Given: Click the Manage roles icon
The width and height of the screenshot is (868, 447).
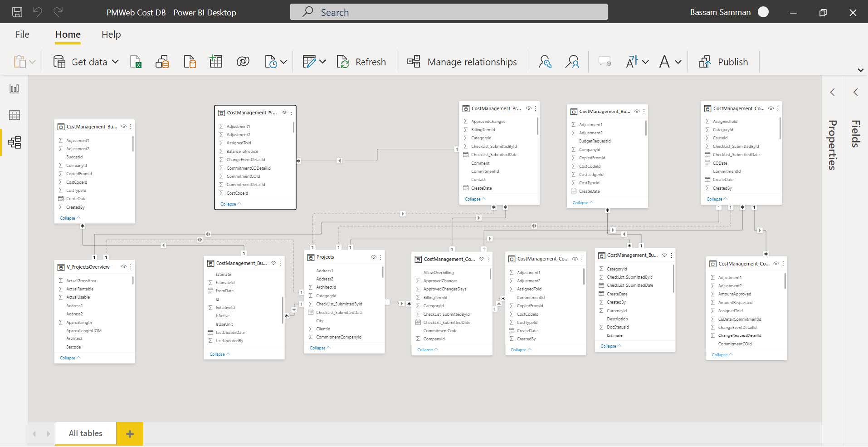Looking at the screenshot, I should pos(545,62).
